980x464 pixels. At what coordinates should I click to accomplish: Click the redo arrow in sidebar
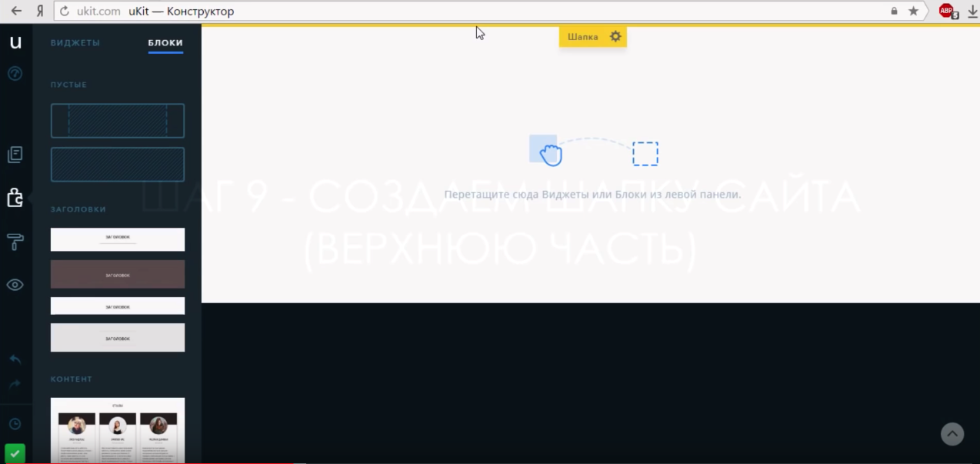tap(15, 384)
